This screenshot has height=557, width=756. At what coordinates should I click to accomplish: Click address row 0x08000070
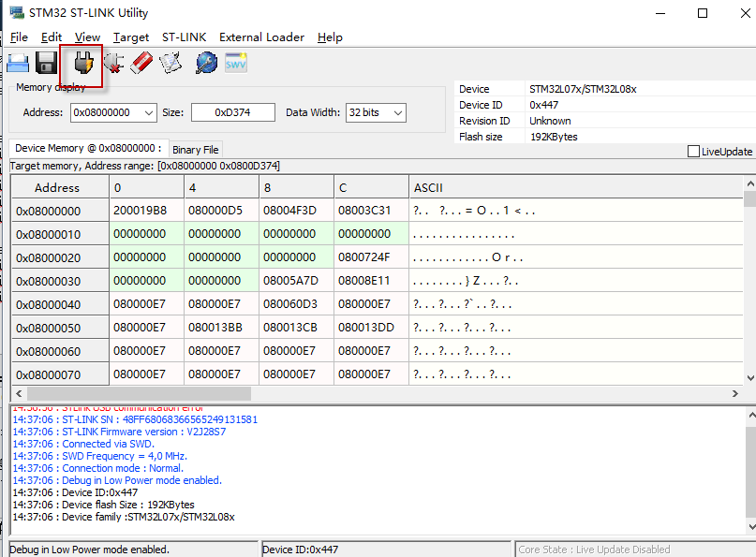tap(60, 374)
